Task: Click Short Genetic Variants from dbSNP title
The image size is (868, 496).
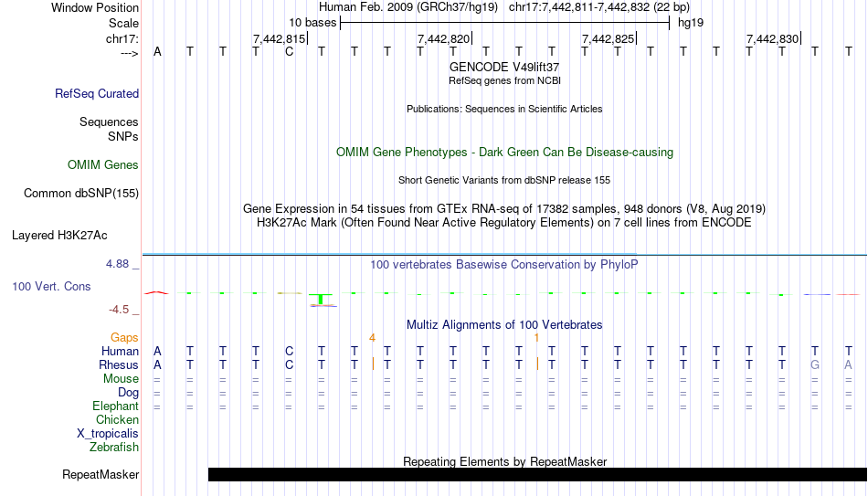Action: [504, 181]
